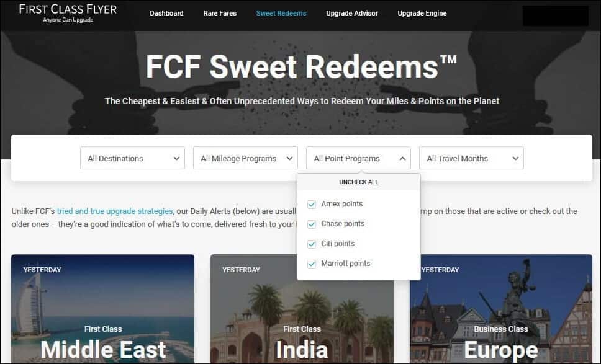Collapse the All Point Programs up-arrow
601x364 pixels.
click(402, 158)
